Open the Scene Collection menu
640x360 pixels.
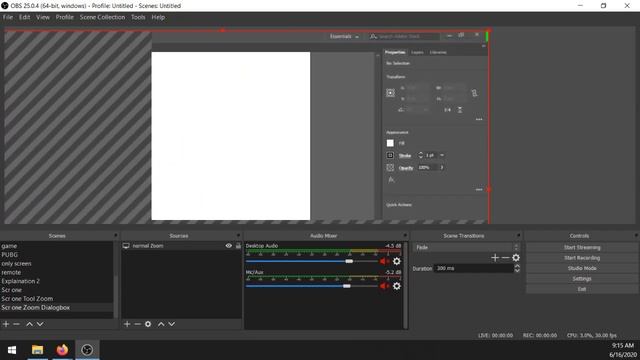coord(102,17)
